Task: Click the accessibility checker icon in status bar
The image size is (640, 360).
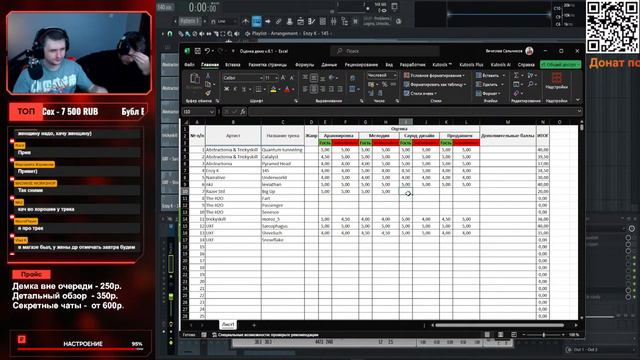Action: pyautogui.click(x=214, y=335)
